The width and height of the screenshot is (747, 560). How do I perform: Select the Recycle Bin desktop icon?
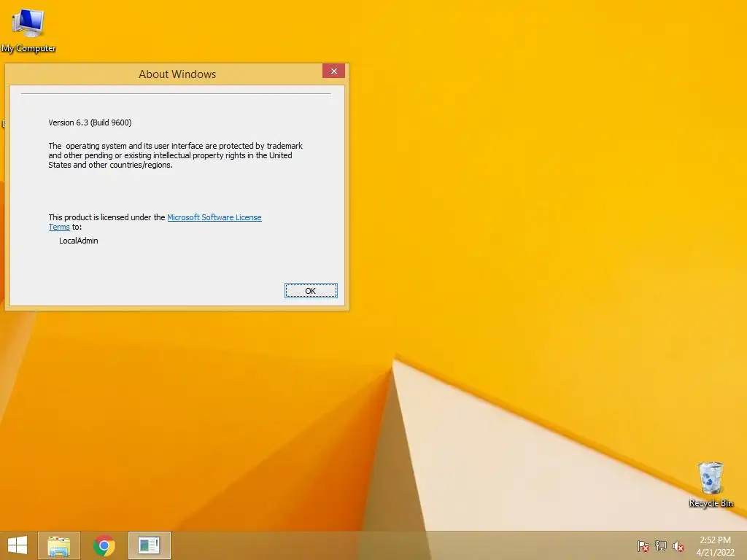[x=711, y=484]
